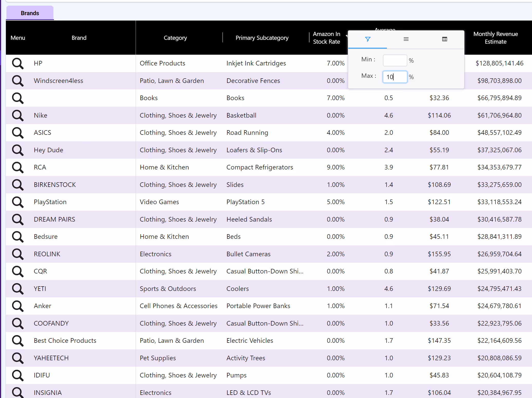Click the Heeled Sandals subcategory cell
Image resolution: width=532 pixels, height=398 pixels.
[249, 219]
